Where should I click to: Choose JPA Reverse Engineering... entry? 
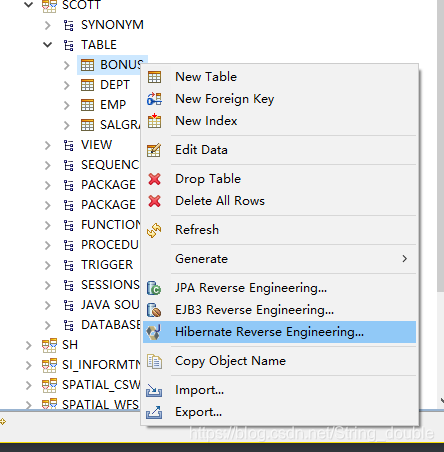279,288
